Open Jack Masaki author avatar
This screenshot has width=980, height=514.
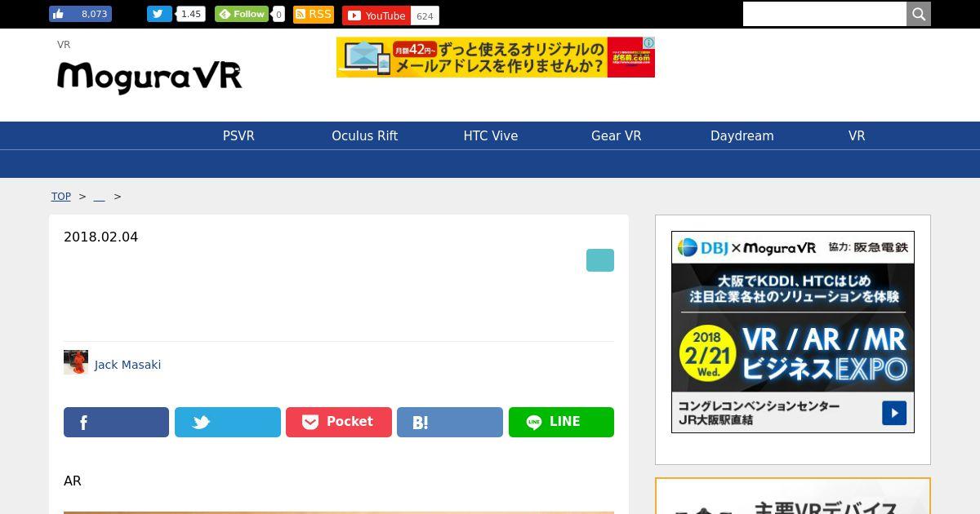pyautogui.click(x=76, y=362)
